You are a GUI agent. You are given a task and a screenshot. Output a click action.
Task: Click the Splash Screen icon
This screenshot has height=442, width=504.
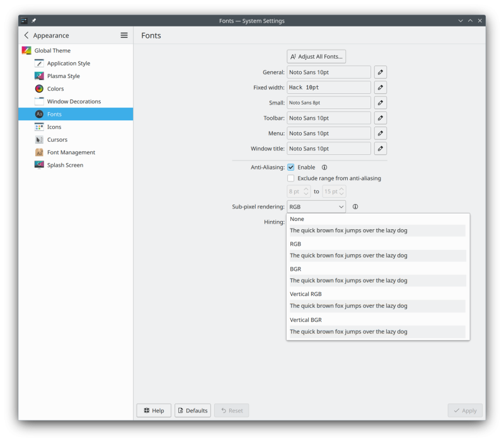(x=39, y=165)
